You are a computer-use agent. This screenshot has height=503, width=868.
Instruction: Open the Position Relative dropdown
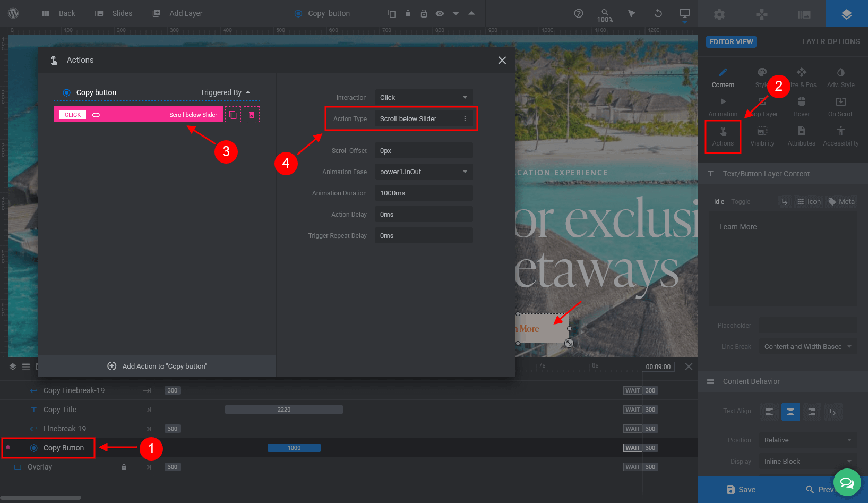point(808,440)
